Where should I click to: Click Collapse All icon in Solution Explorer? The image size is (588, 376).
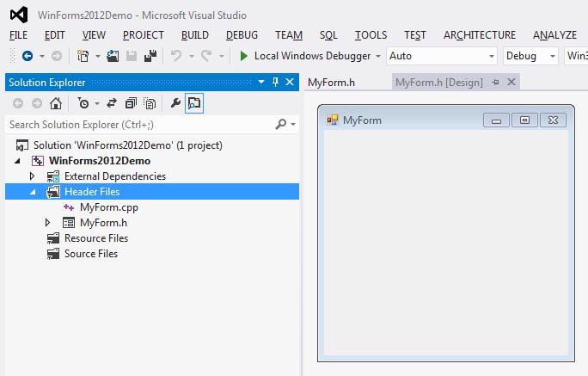(131, 103)
